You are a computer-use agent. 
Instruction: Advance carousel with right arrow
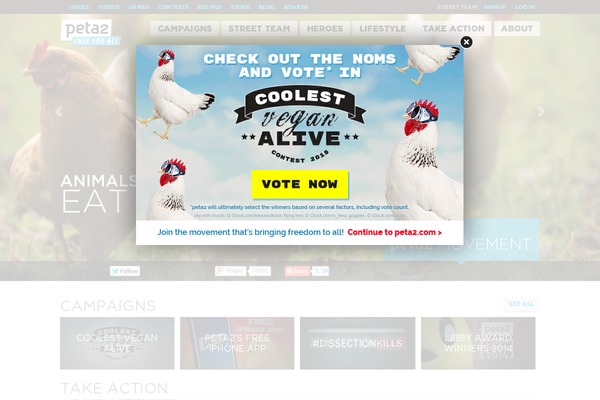[x=540, y=112]
